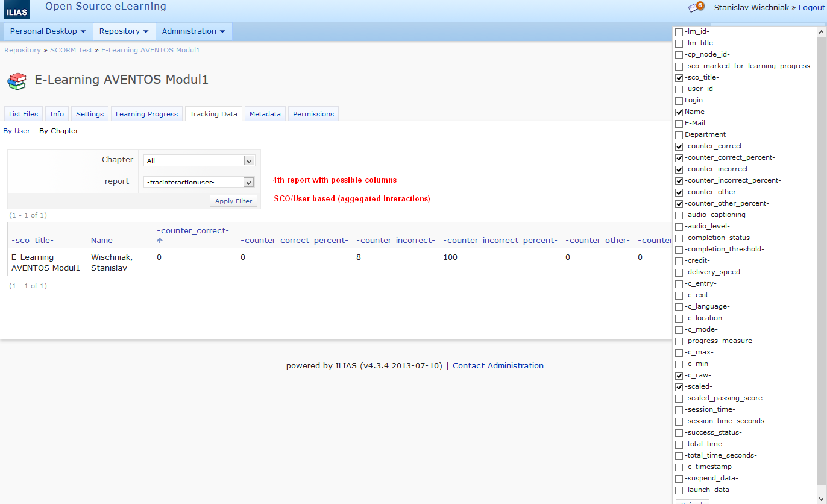Click the ascending sort arrow under counter_correct
This screenshot has height=504, width=827.
tap(160, 241)
